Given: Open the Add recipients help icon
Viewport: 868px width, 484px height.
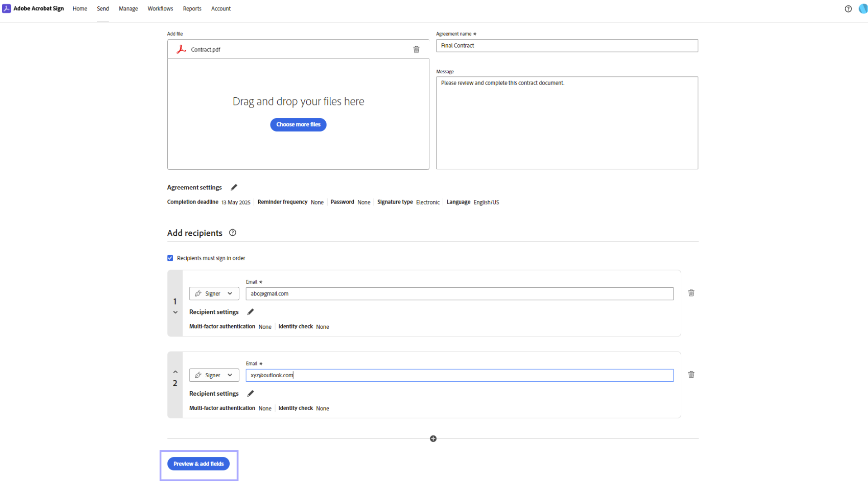Looking at the screenshot, I should 232,233.
